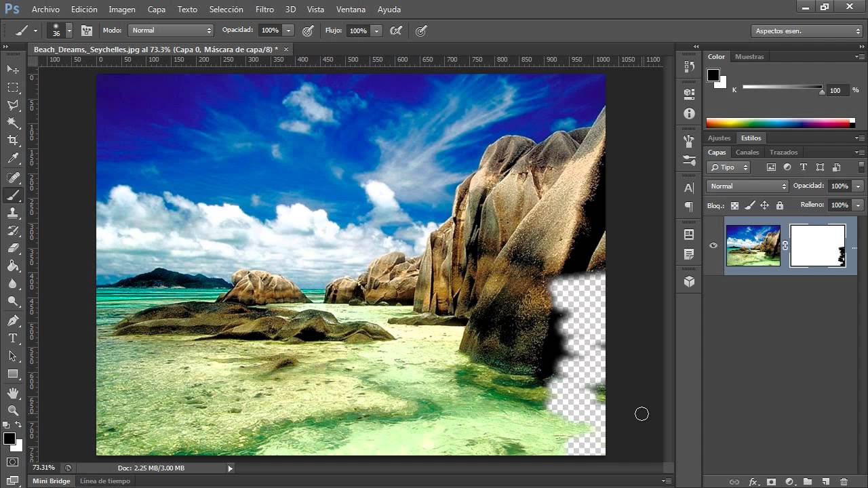The width and height of the screenshot is (868, 488).
Task: Select the Clone Stamp tool
Action: pyautogui.click(x=13, y=213)
